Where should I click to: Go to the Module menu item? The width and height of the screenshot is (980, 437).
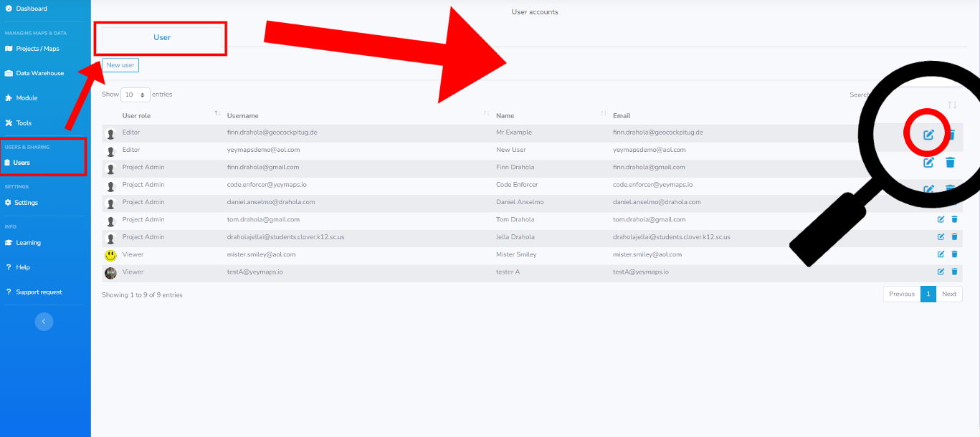coord(27,98)
